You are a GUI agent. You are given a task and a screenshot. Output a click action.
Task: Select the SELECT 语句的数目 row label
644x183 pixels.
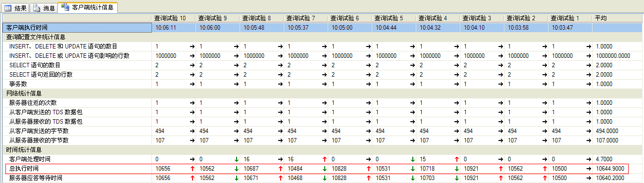[x=35, y=65]
